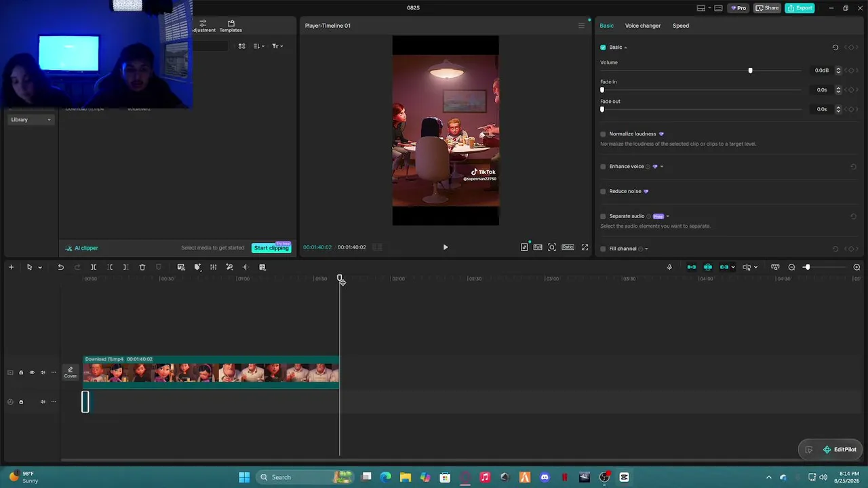Enable the Fill channel checkbox

(x=603, y=249)
